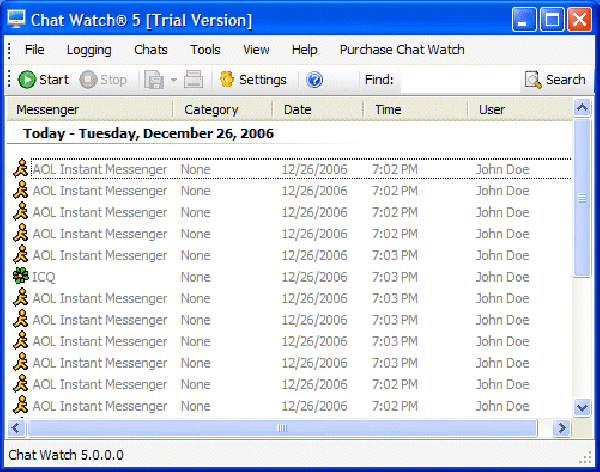600x472 pixels.
Task: Click the green Start logging button
Action: 43,80
